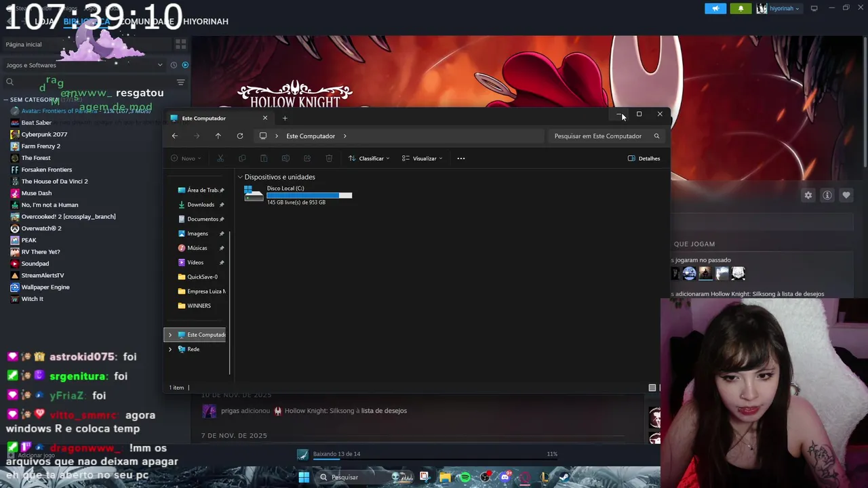The image size is (868, 488).
Task: Click the computer icon in the address bar
Action: point(263,136)
